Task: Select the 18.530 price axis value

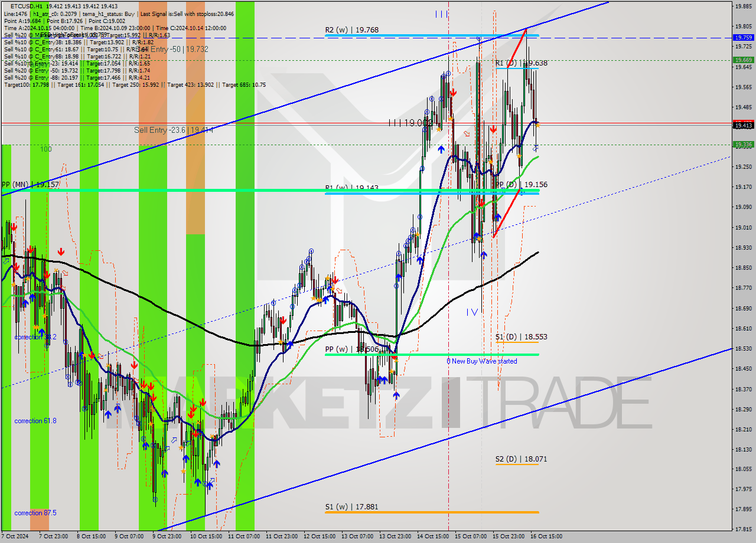Action: tap(743, 348)
